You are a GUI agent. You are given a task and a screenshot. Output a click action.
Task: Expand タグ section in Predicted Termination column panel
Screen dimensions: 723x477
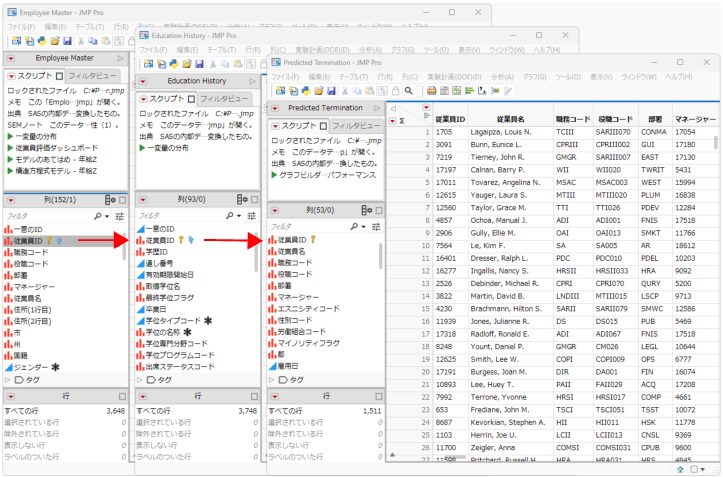tap(272, 380)
